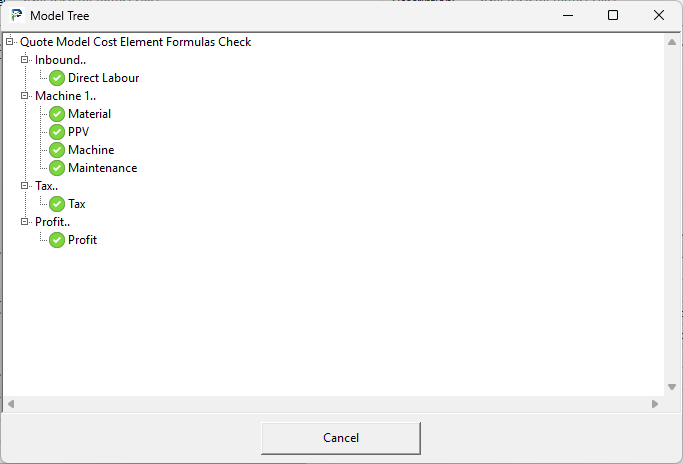
Task: Select the Maintenance tree item
Action: point(102,168)
